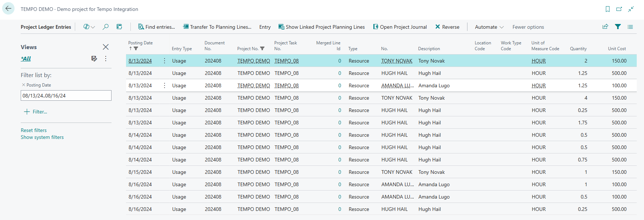Image resolution: width=644 pixels, height=220 pixels.
Task: Toggle the filter pane funnel icon
Action: click(x=617, y=27)
